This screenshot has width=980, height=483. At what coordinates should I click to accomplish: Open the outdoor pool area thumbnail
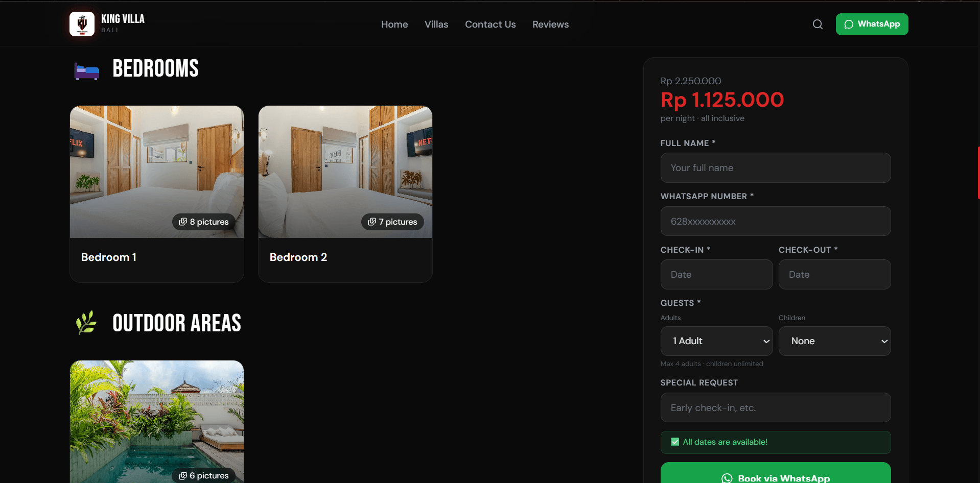157,422
